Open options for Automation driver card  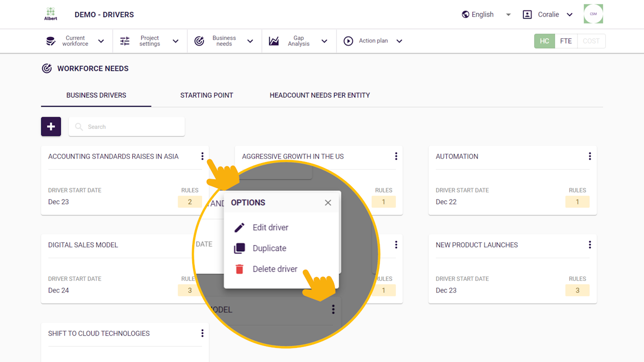pos(590,157)
